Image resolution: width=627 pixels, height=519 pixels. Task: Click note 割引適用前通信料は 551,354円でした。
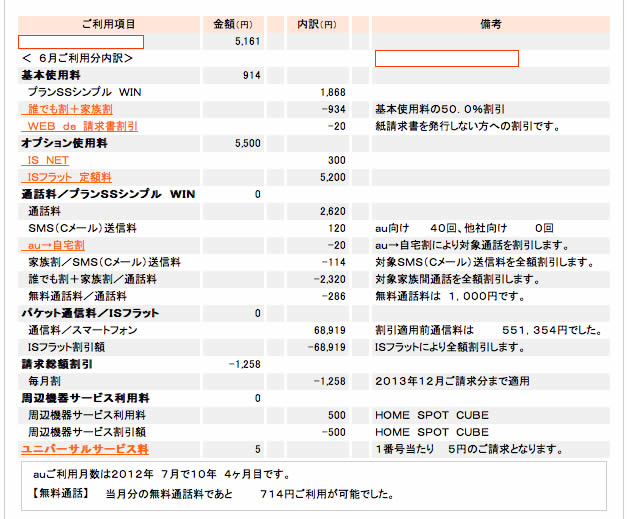489,330
